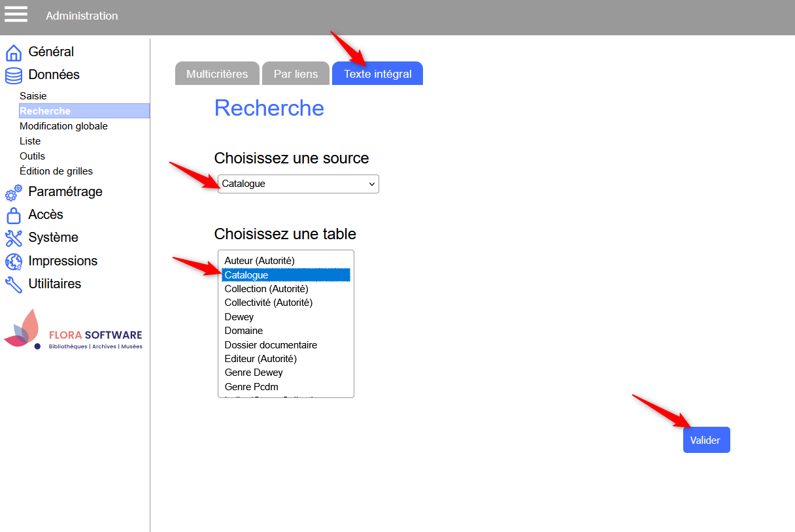Select Collection (Autorité) in table list
Image resolution: width=795 pixels, height=532 pixels.
coord(286,289)
